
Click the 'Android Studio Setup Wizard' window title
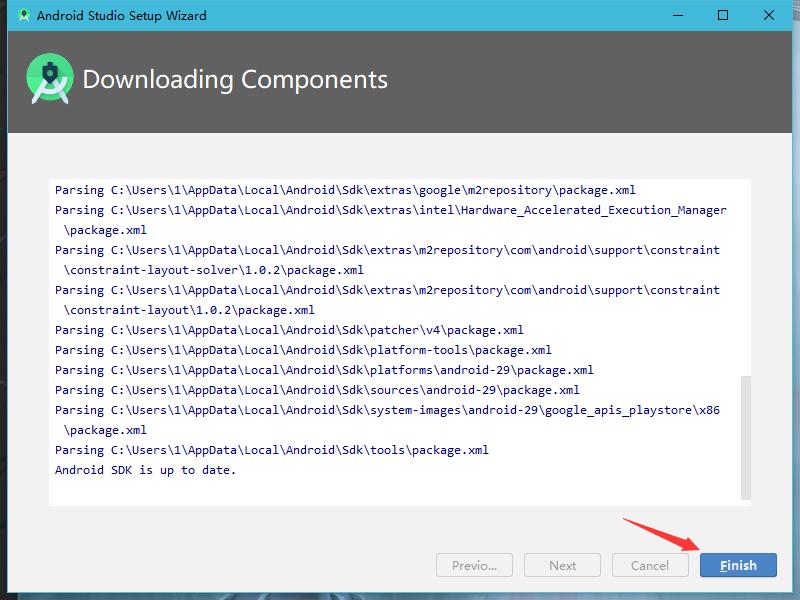coord(121,15)
